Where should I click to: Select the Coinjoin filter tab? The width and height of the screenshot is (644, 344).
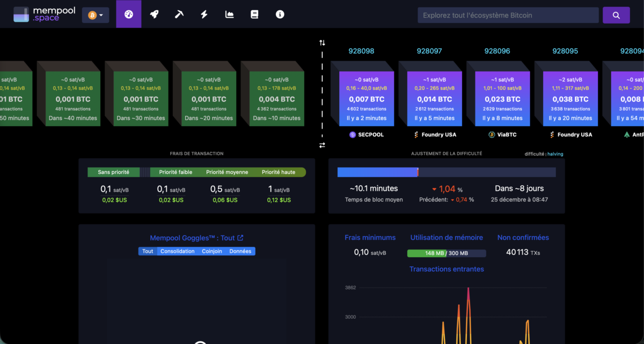(x=212, y=251)
